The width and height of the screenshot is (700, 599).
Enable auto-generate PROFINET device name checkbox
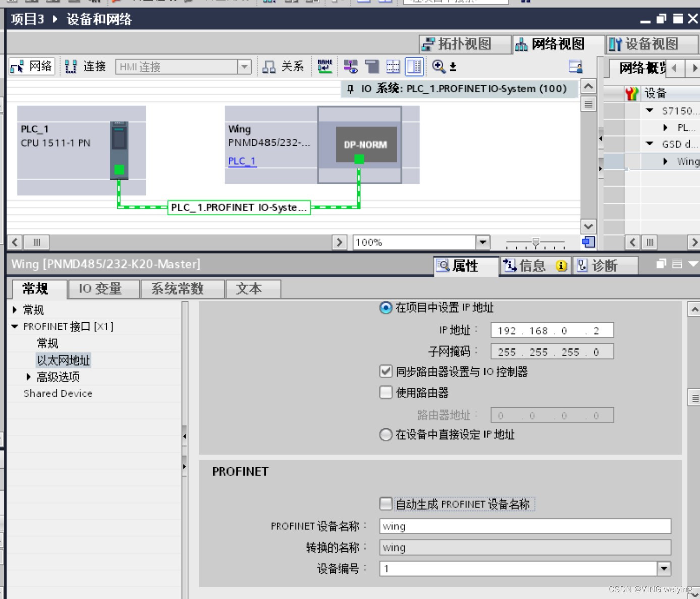(x=386, y=504)
